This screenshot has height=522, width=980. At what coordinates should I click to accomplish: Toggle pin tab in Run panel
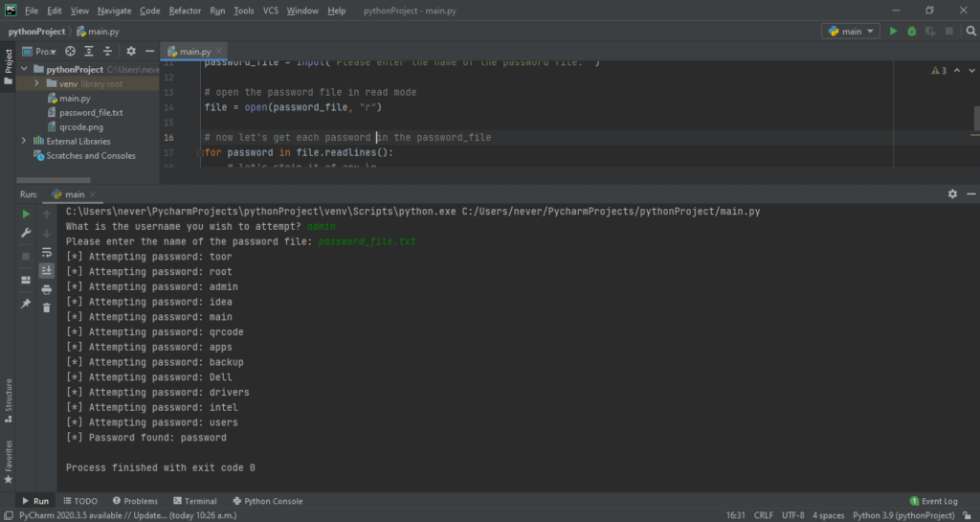coord(26,304)
